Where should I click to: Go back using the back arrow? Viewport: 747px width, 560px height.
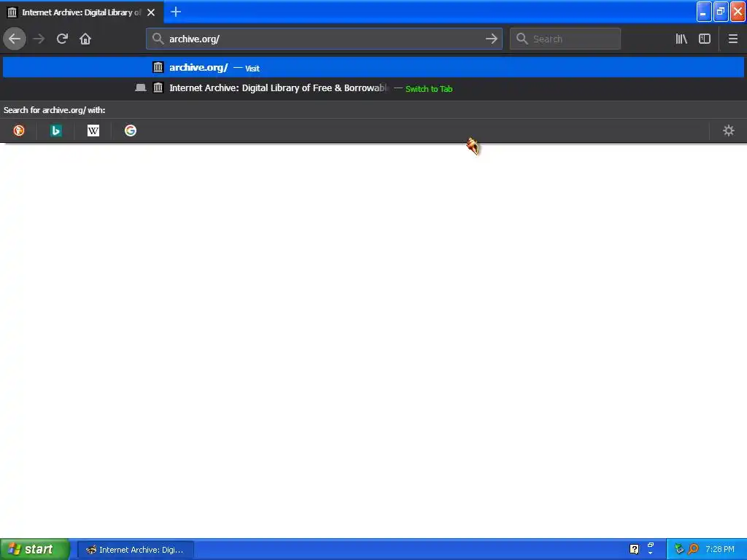[15, 39]
